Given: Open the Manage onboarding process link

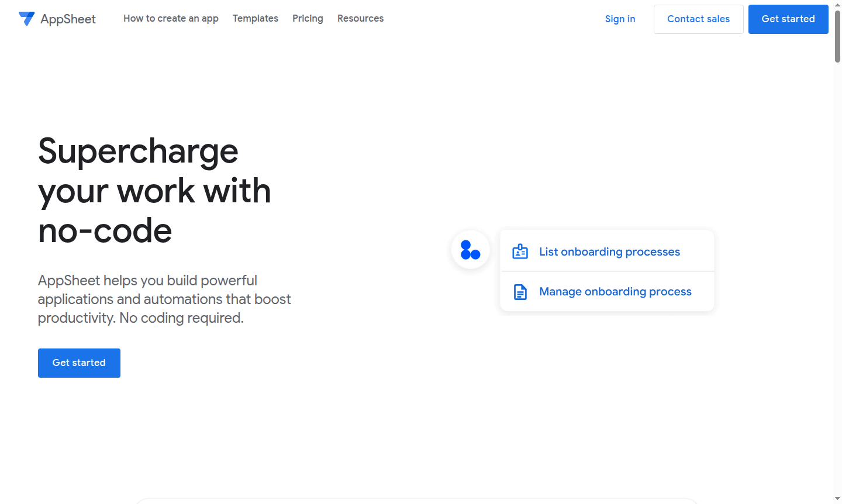Looking at the screenshot, I should coord(615,291).
